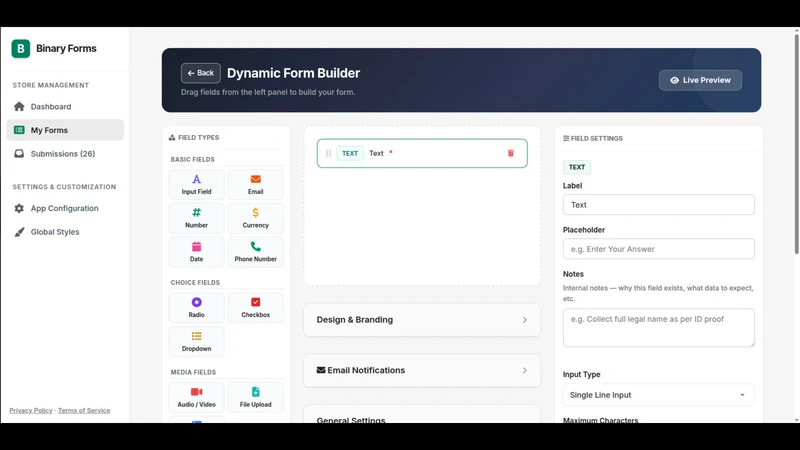
Task: Click the Email Notifications envelope icon
Action: tap(320, 370)
